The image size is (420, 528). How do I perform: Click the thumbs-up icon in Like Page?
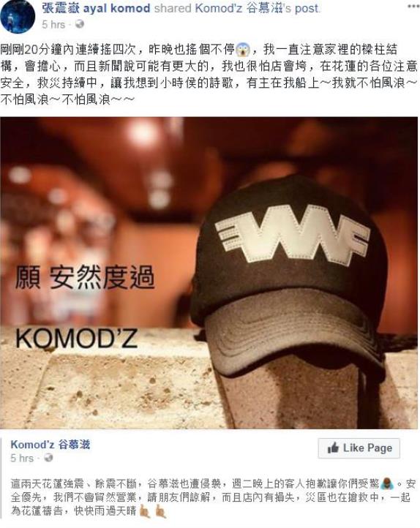click(x=333, y=448)
